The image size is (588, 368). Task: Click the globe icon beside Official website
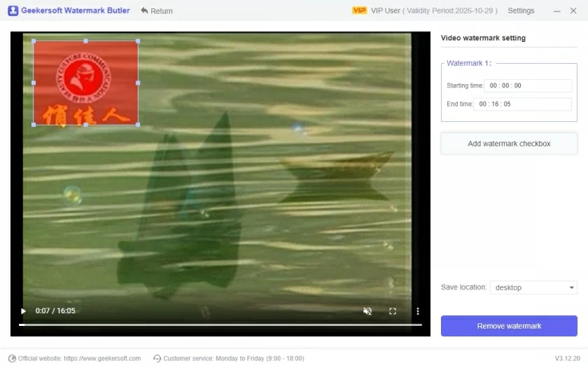12,358
